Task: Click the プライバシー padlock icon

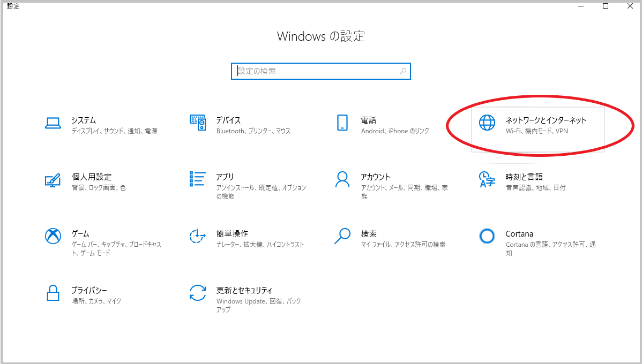Action: coord(53,293)
